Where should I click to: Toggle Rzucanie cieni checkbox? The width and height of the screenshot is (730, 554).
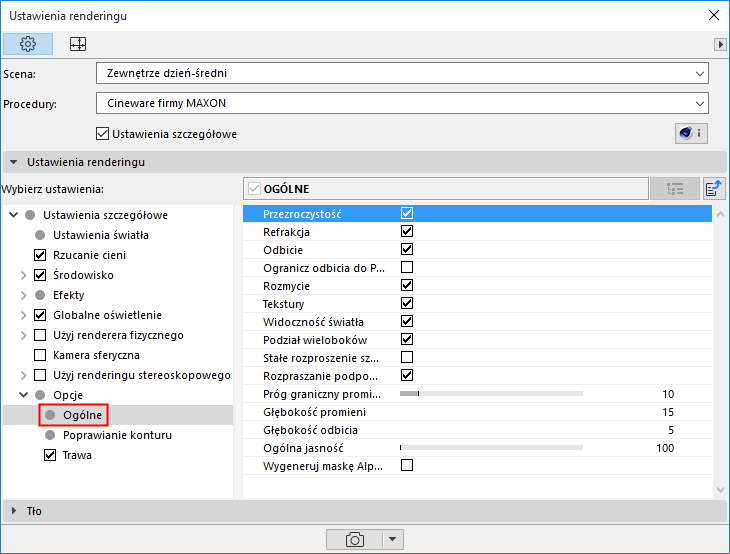pos(40,255)
